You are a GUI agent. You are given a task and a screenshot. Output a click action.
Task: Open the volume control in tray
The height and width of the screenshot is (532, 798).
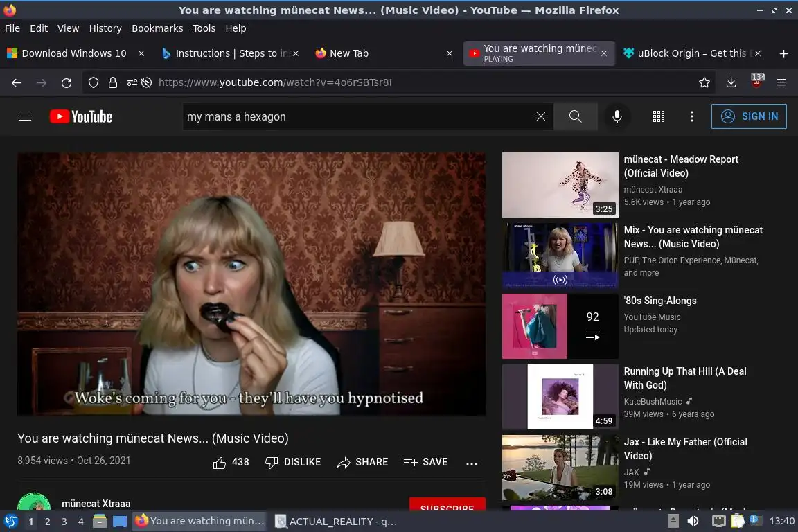(693, 522)
